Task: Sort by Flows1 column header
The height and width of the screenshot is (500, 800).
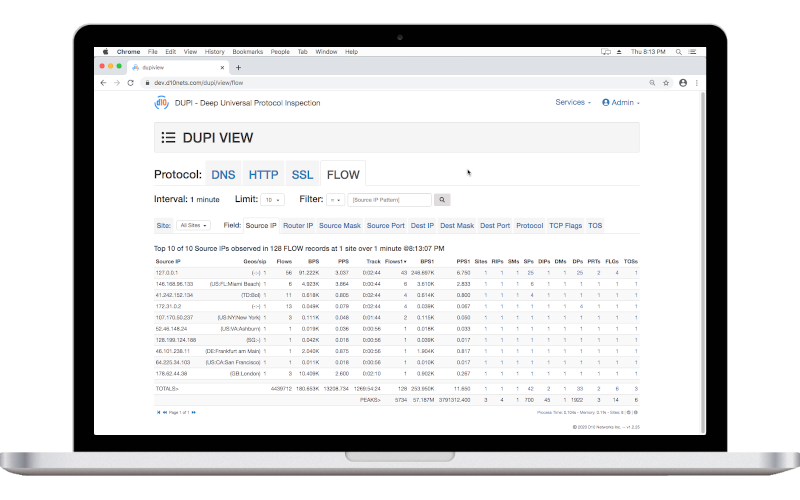Action: click(396, 261)
